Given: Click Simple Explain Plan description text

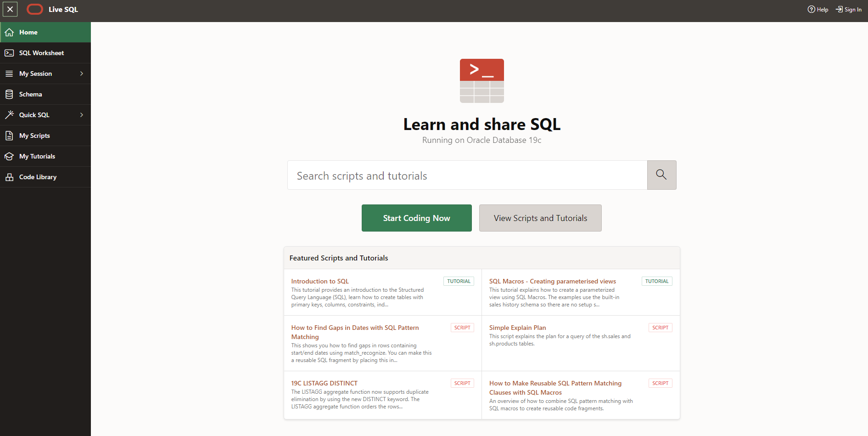Looking at the screenshot, I should click(x=560, y=340).
